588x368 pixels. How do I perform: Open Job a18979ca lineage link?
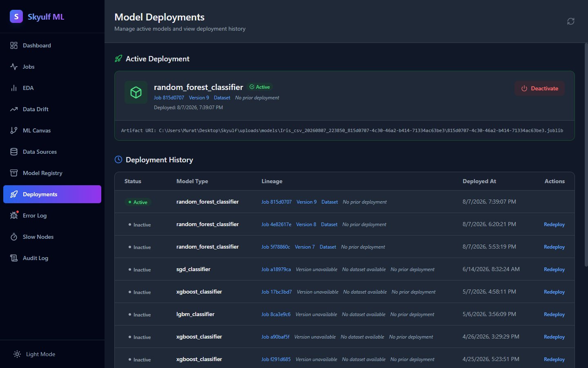[276, 269]
